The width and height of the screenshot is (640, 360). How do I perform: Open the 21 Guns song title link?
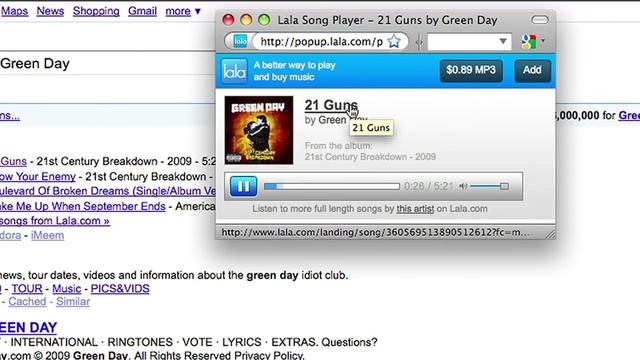click(x=331, y=105)
